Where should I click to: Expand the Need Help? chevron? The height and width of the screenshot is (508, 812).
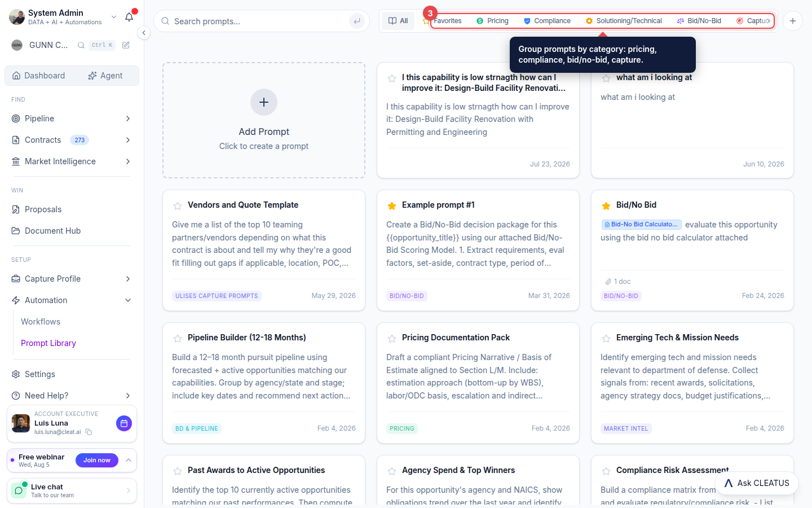point(128,396)
